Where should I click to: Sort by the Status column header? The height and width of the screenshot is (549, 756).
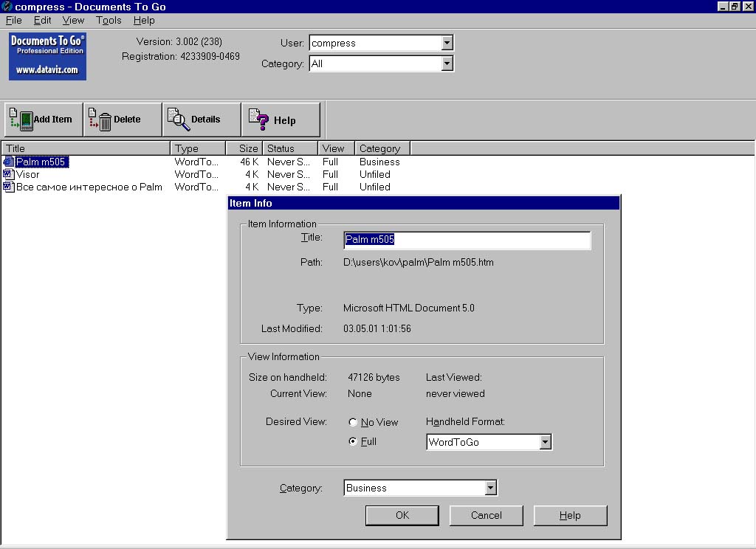(x=291, y=148)
